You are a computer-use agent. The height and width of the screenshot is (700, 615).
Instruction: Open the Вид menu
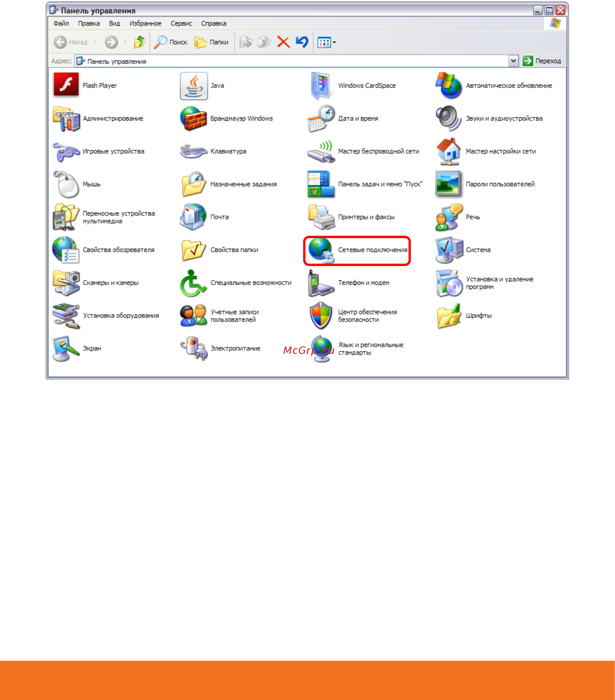point(115,23)
